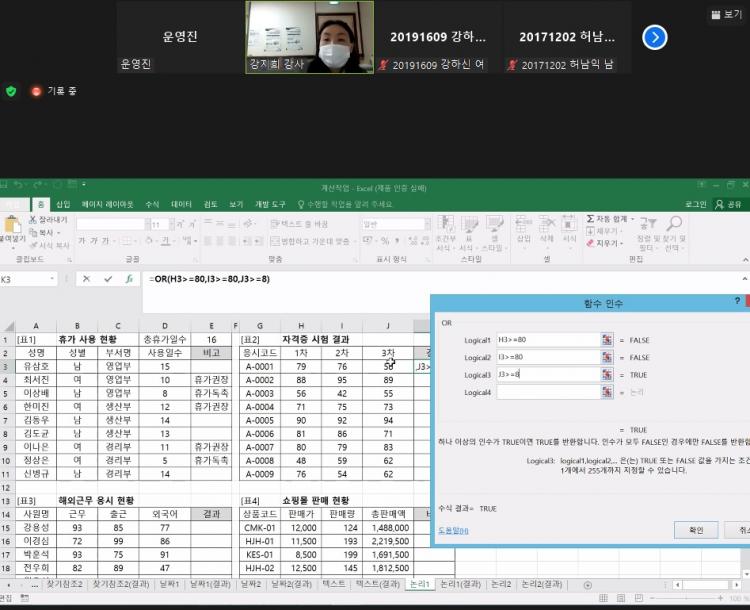Click the insert function fx icon

click(129, 279)
